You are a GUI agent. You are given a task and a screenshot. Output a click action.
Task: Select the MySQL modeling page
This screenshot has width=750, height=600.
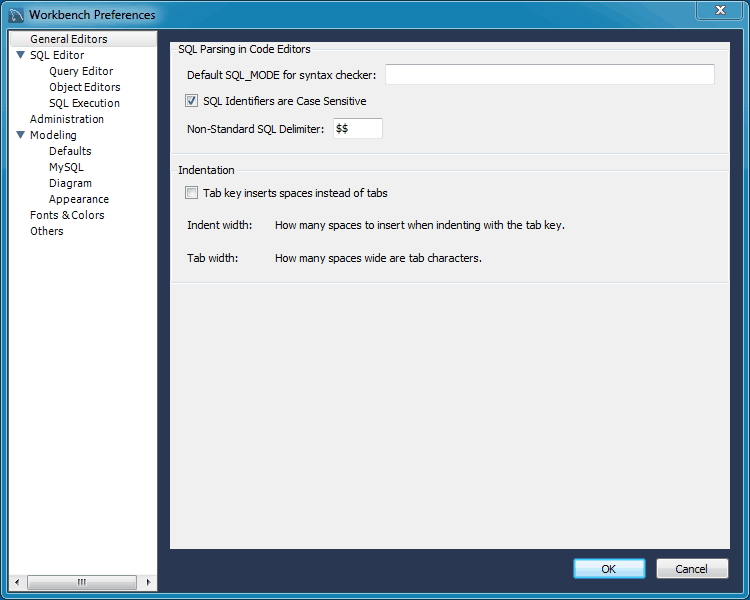pos(66,167)
